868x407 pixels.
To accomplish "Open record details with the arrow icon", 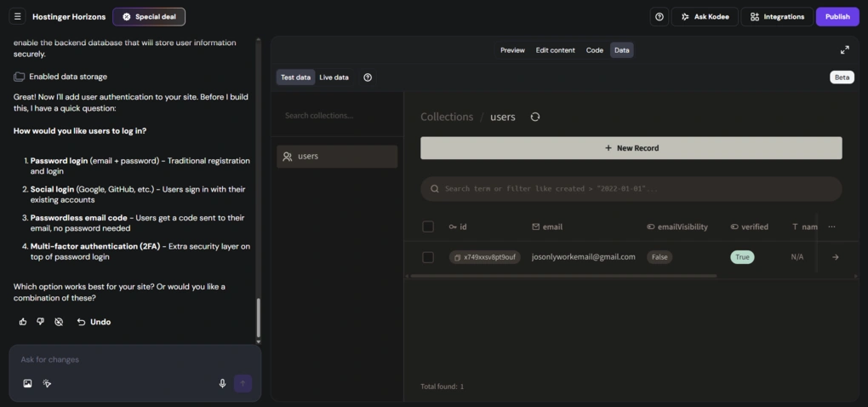I will 836,257.
